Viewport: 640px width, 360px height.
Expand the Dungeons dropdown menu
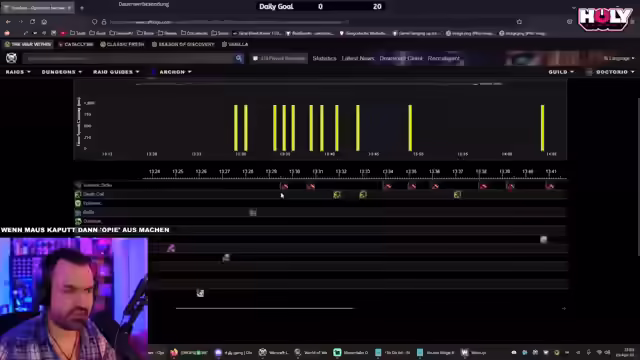(x=62, y=72)
